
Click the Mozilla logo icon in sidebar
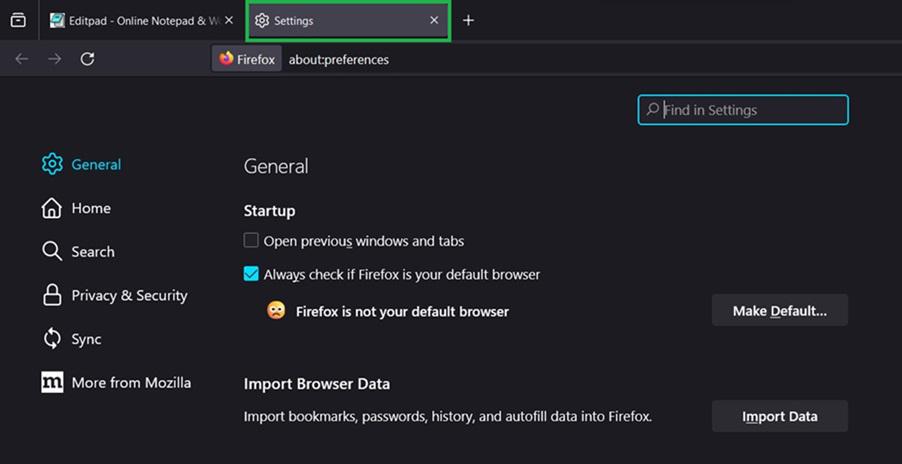pos(52,382)
